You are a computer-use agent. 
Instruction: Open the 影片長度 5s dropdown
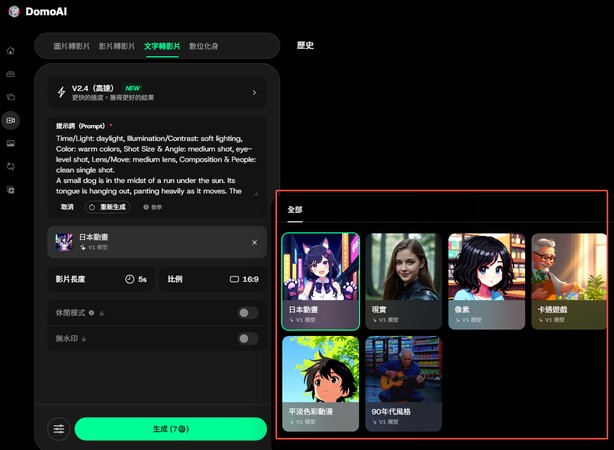click(x=101, y=279)
